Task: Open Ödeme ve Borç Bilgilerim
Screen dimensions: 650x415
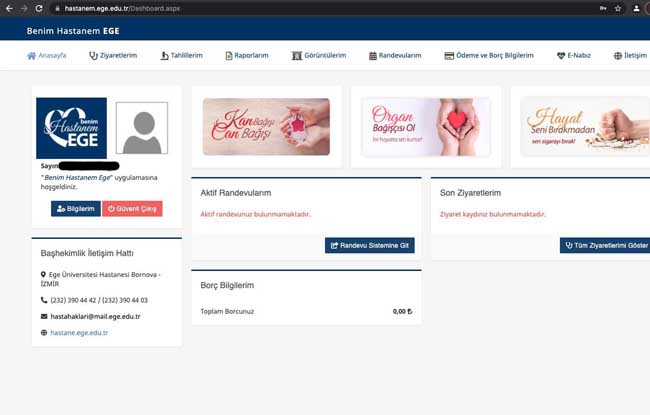Action: [x=489, y=56]
